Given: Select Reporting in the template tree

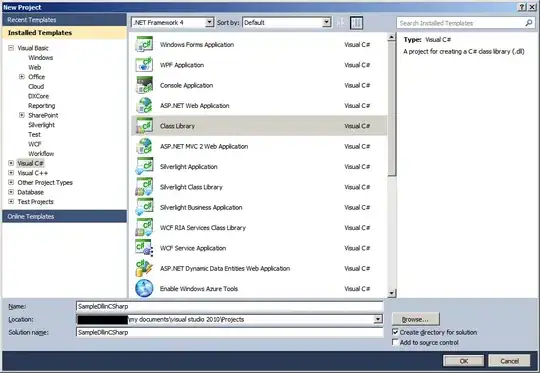Looking at the screenshot, I should 42,106.
